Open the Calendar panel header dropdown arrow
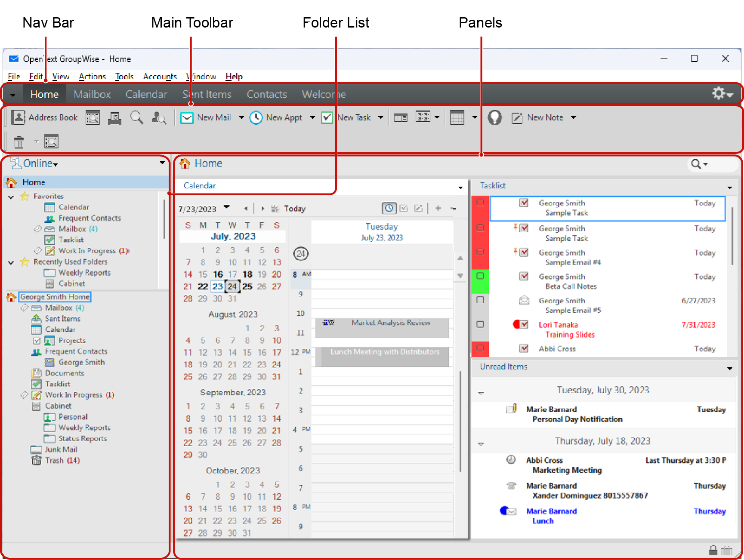744x560 pixels. click(460, 187)
